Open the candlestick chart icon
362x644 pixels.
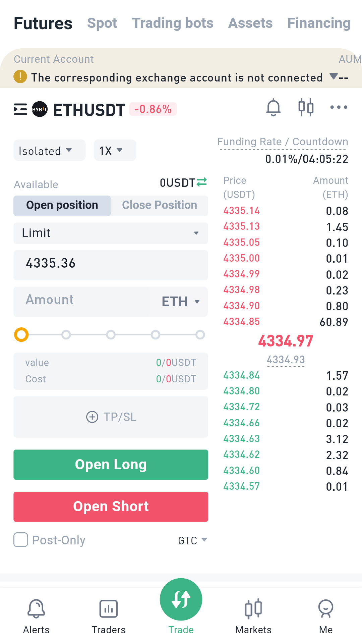click(306, 107)
